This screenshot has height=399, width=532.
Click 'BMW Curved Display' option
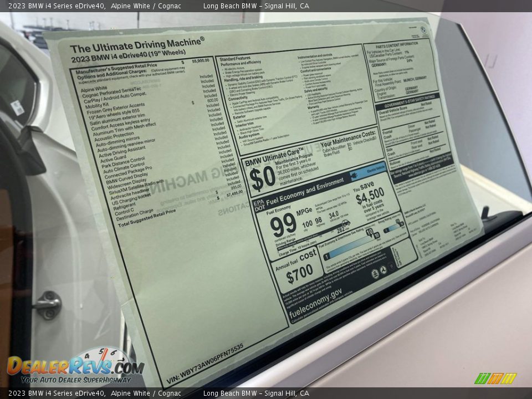(x=127, y=178)
